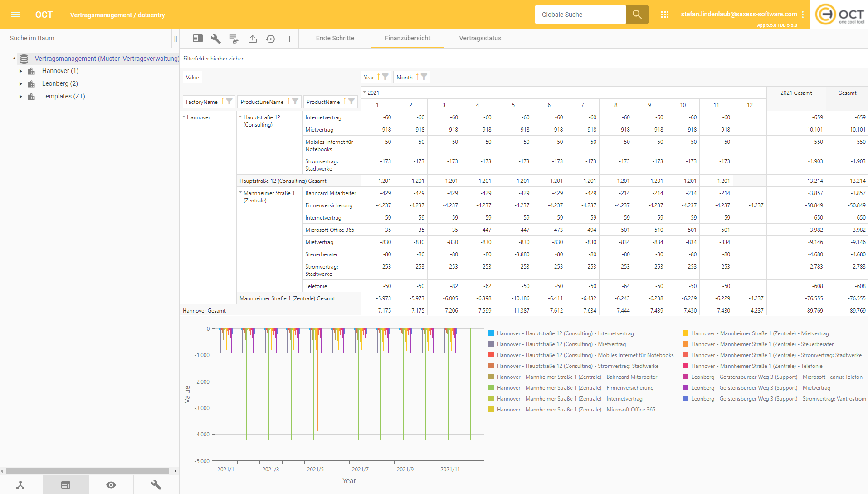Screen dimensions: 868x494
Task: Toggle the eye visibility view at bottom
Action: click(111, 485)
